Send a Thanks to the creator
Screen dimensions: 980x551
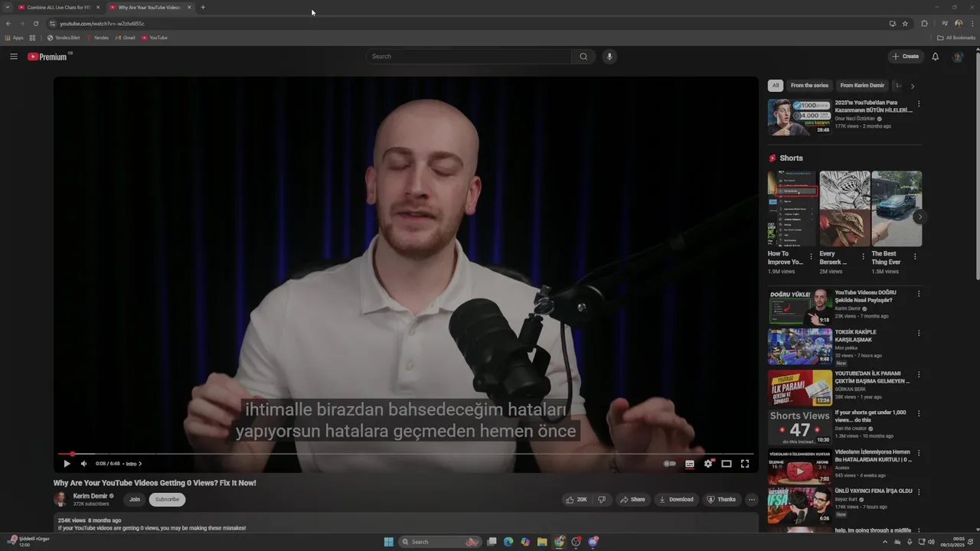pyautogui.click(x=721, y=500)
